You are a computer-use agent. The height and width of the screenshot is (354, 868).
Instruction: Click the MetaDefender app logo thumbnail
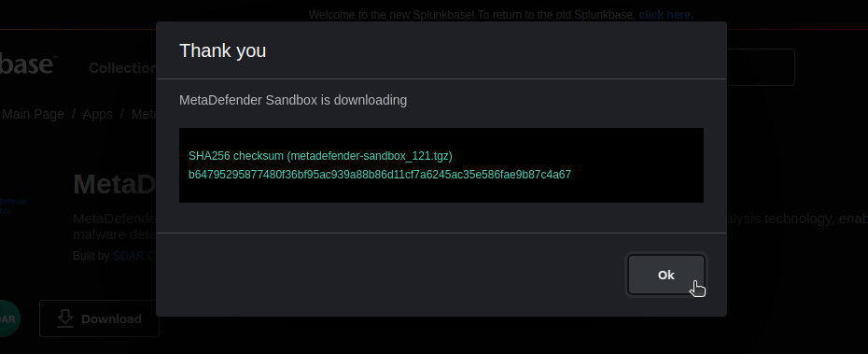point(14,206)
